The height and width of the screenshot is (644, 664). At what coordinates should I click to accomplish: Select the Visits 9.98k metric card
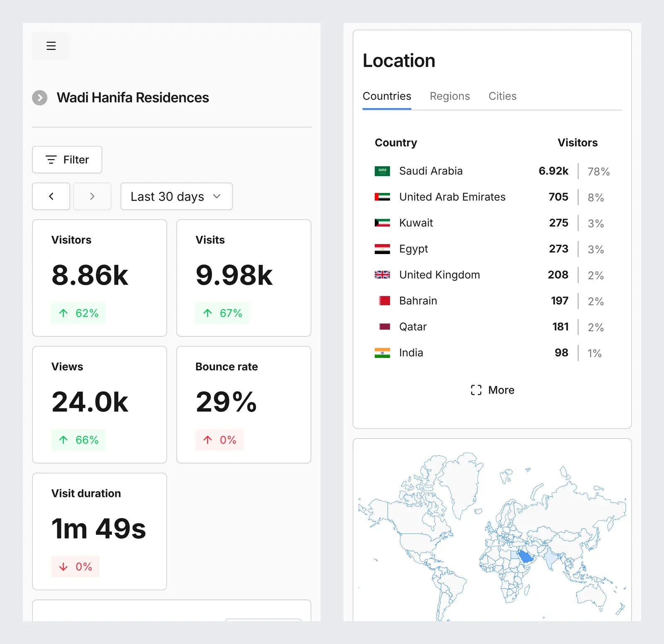(x=244, y=278)
